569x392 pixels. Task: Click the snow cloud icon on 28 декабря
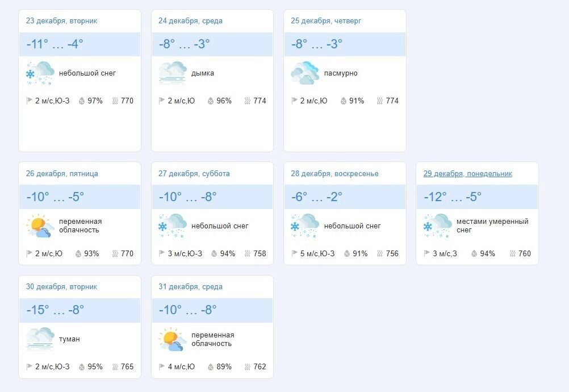(x=304, y=225)
